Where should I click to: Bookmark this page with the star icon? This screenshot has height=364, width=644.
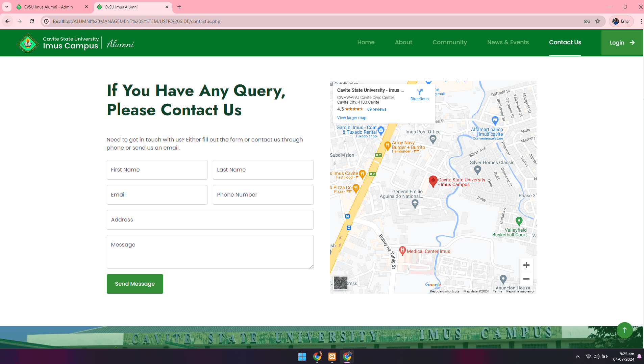pos(598,21)
